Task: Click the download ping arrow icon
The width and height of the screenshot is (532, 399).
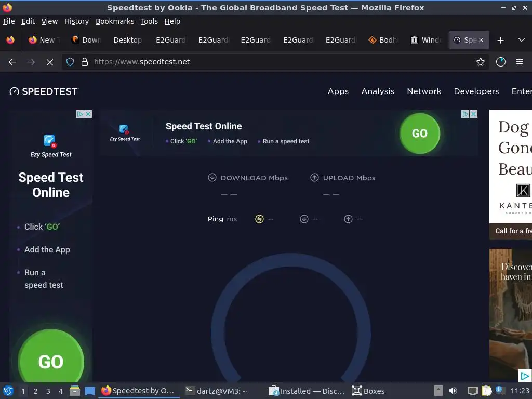Action: 304,219
